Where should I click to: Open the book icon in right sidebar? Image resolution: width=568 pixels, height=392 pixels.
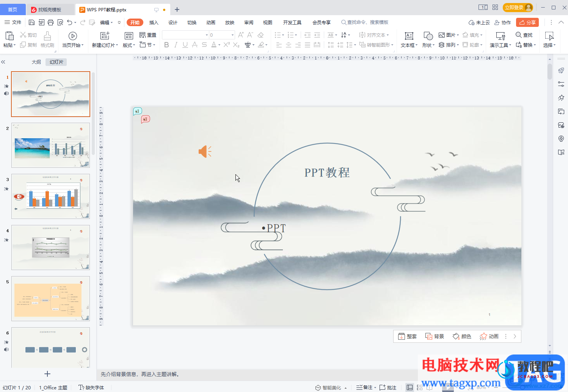pos(561,152)
